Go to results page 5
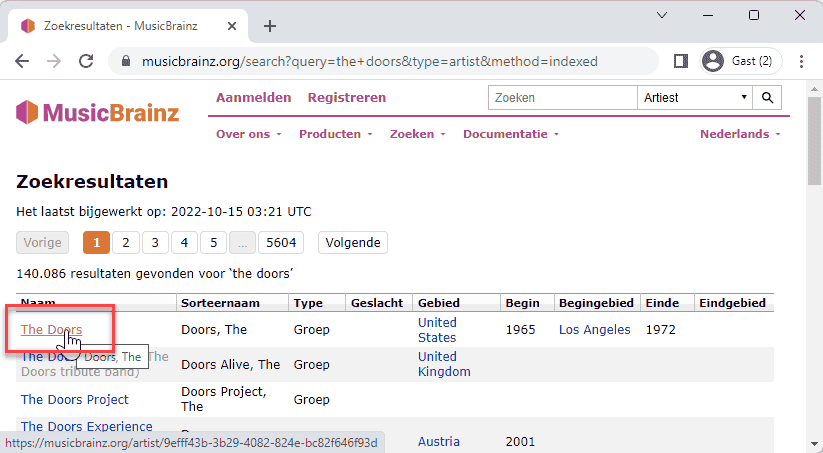 point(214,243)
